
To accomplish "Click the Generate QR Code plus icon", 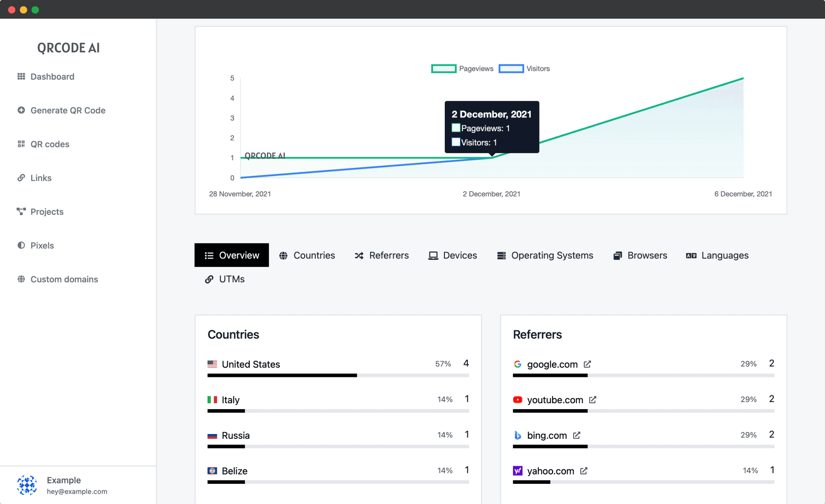I will click(x=21, y=110).
